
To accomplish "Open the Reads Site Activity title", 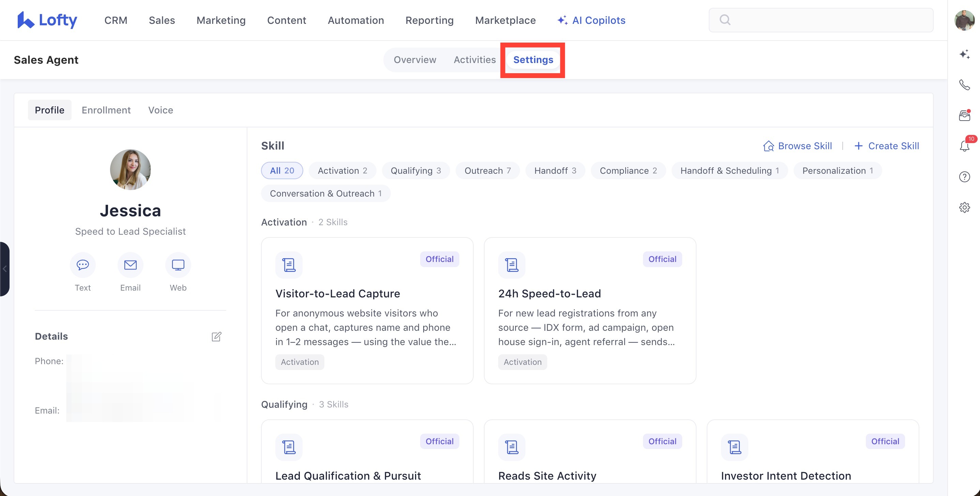I will click(x=547, y=476).
